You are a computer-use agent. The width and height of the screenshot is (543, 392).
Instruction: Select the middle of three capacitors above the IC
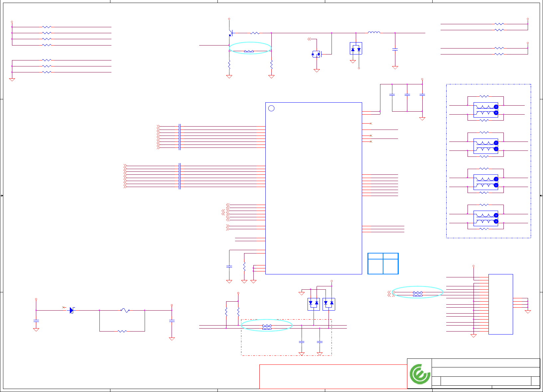tap(407, 95)
